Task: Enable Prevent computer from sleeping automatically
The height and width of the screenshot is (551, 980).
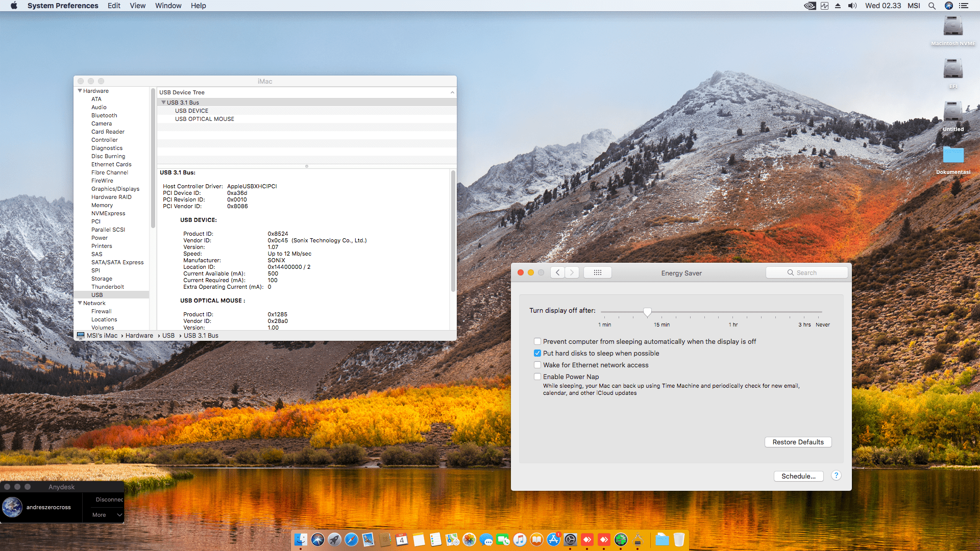Action: pyautogui.click(x=537, y=341)
